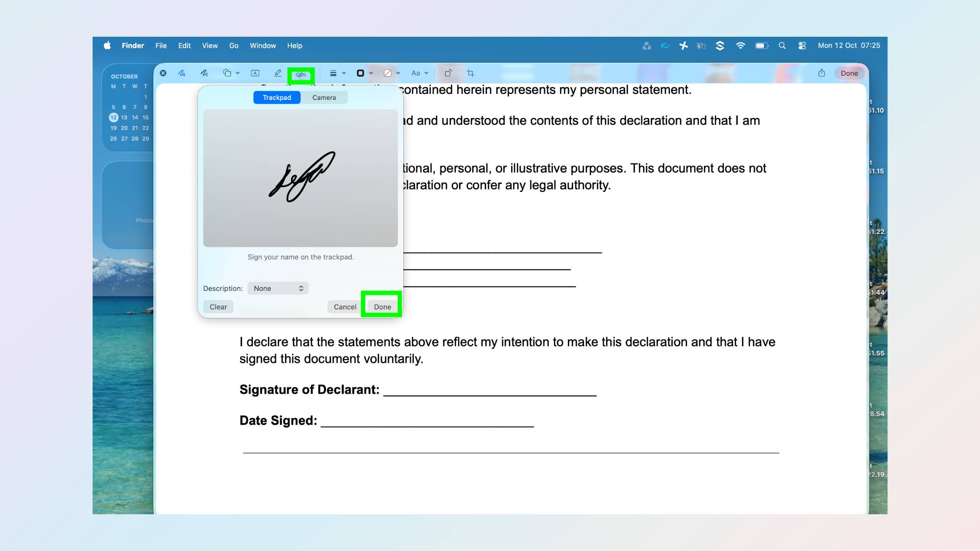Open the Border Color picker
Screen dimensions: 980x551
tap(361, 73)
